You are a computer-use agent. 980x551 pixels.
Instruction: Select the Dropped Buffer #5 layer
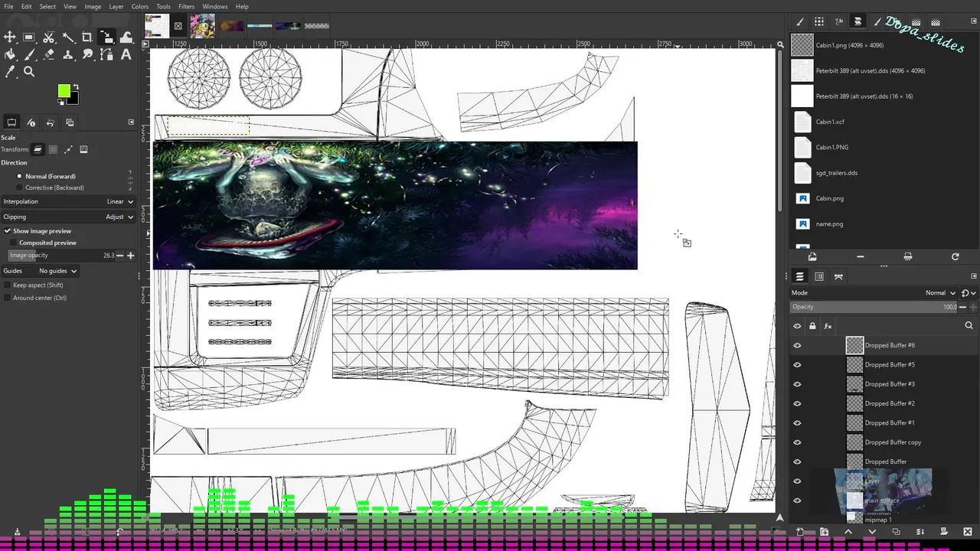890,365
